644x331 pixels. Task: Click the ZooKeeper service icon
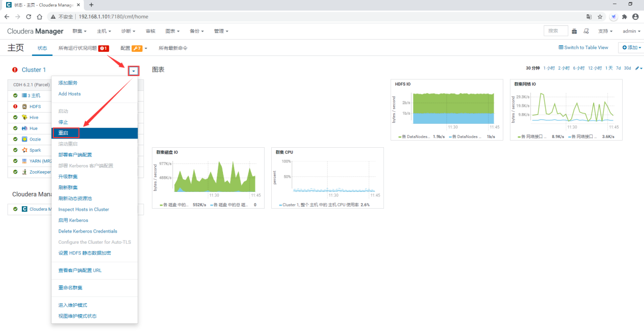[24, 172]
